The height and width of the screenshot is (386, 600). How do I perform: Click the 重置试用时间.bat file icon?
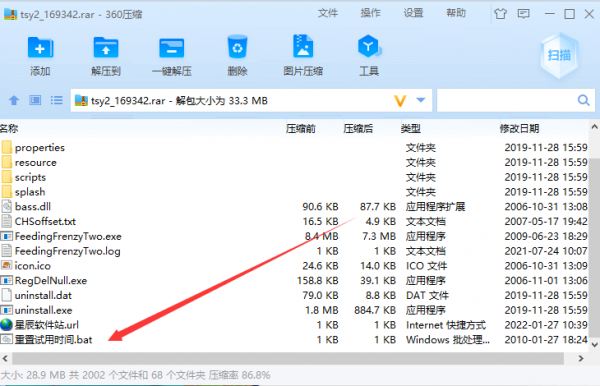tap(7, 339)
